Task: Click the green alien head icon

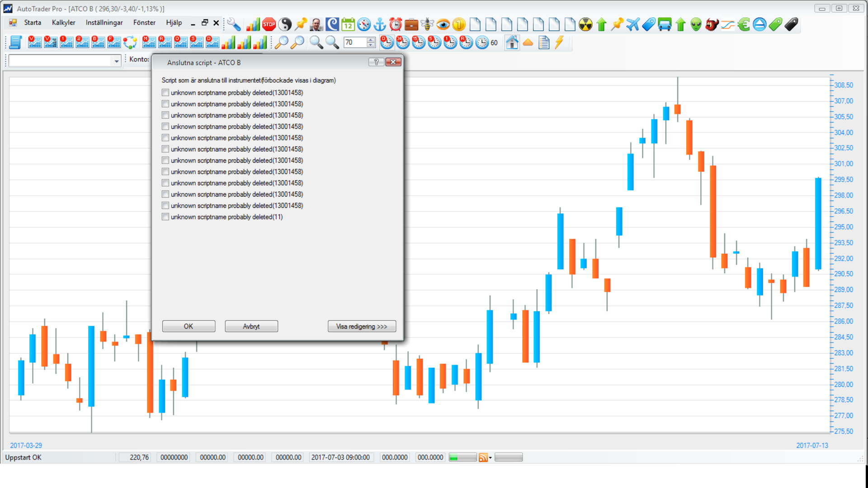Action: click(x=696, y=24)
